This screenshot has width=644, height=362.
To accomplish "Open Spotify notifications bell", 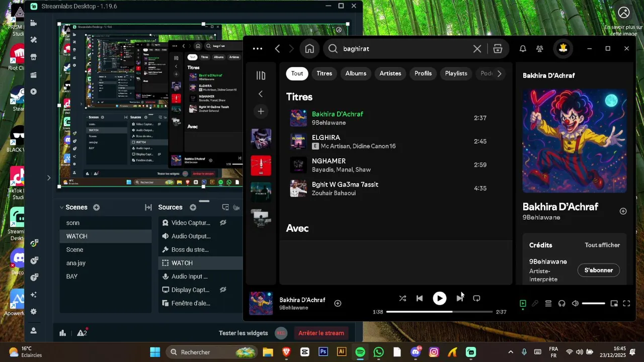I will coord(523,49).
